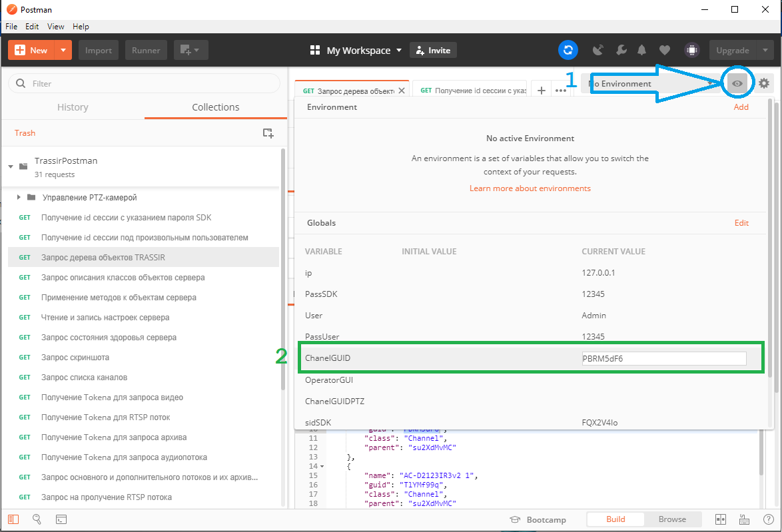Open the Runner
782x532 pixels.
click(x=146, y=50)
